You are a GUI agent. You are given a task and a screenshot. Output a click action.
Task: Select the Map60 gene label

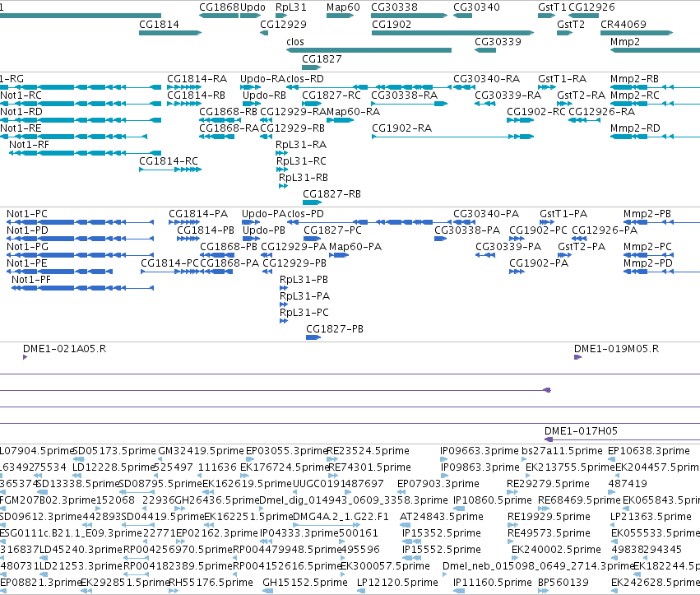tap(343, 7)
